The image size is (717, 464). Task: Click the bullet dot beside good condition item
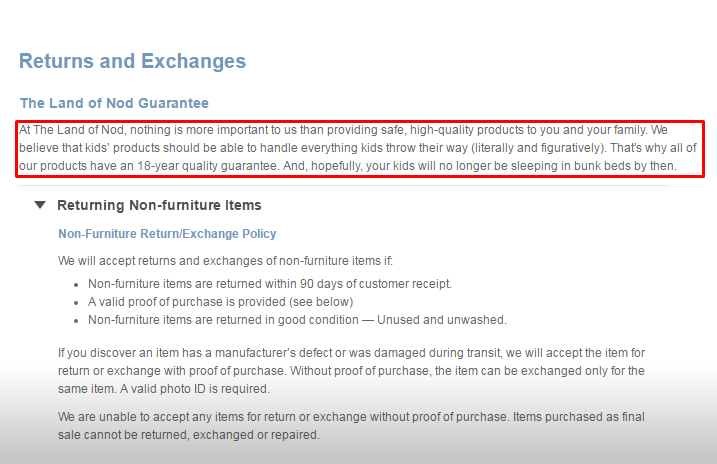coord(76,321)
